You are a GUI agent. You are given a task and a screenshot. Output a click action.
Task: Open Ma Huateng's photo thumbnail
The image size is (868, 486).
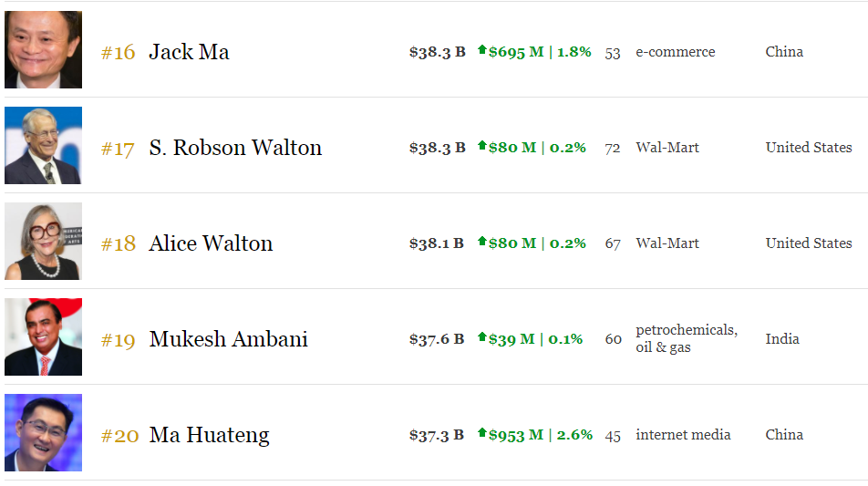43,433
